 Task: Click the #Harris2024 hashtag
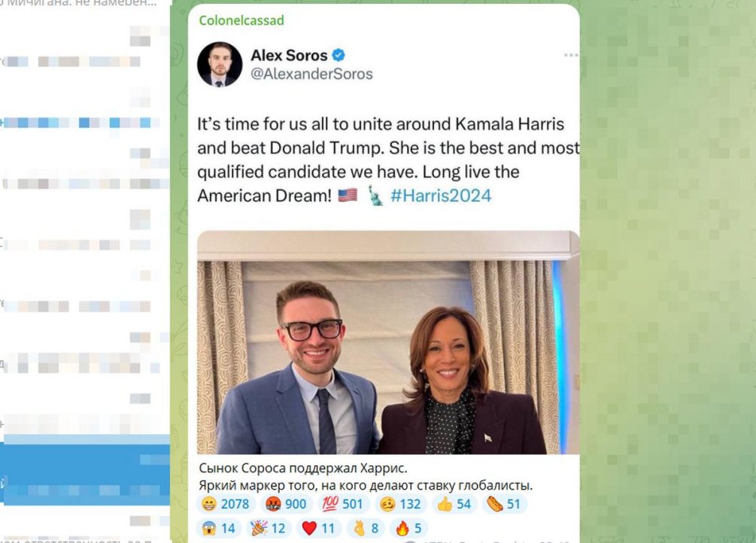441,196
